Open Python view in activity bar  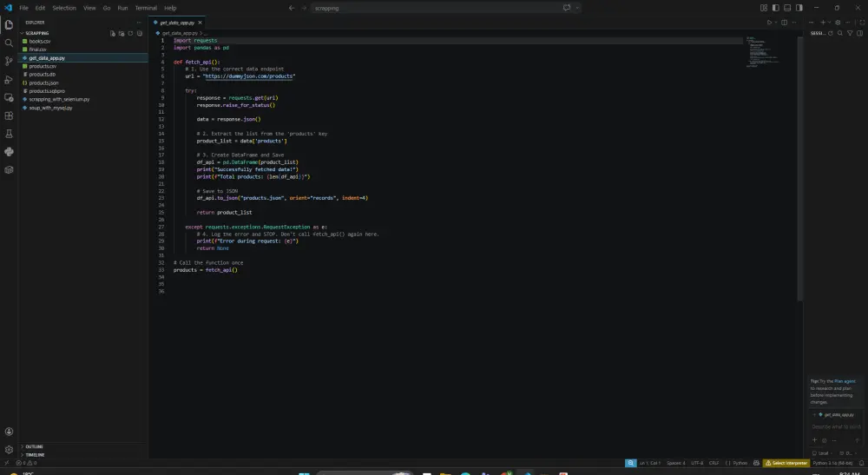click(9, 152)
